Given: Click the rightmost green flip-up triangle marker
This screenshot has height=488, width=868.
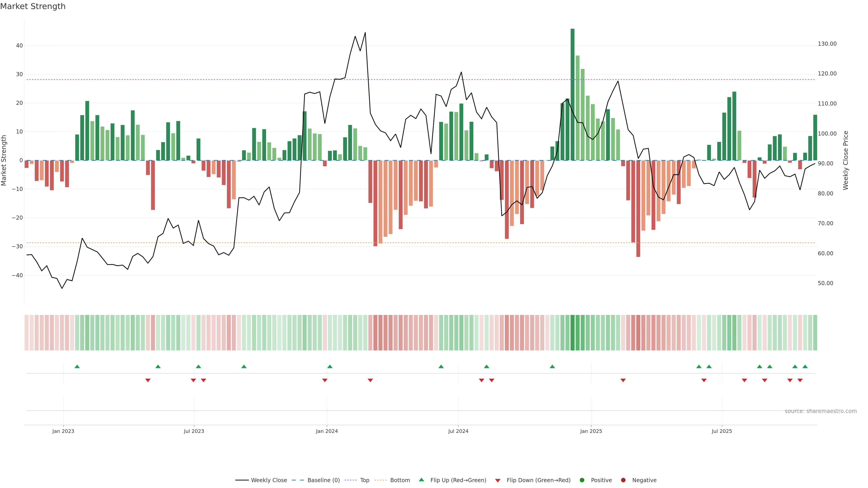Looking at the screenshot, I should [x=805, y=366].
